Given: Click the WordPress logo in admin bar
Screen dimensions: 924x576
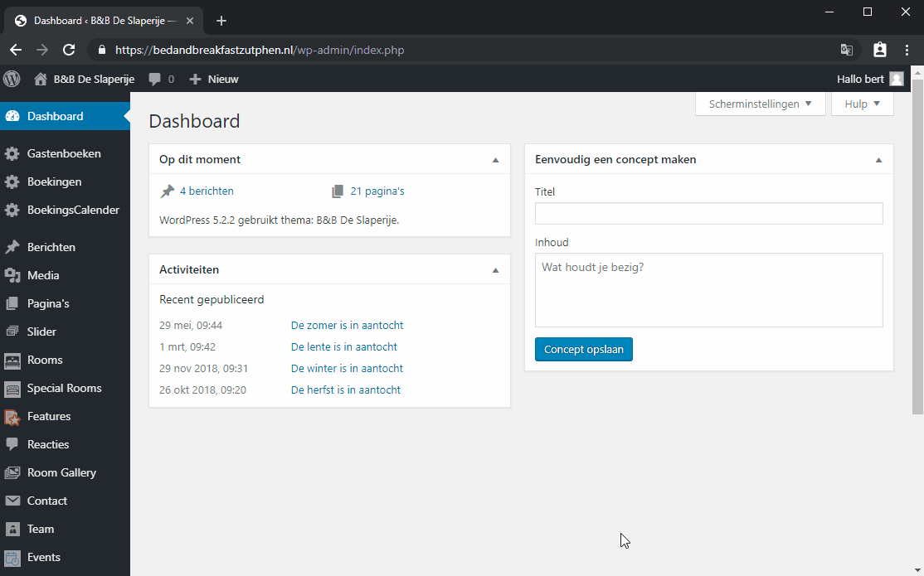Looking at the screenshot, I should 12,79.
